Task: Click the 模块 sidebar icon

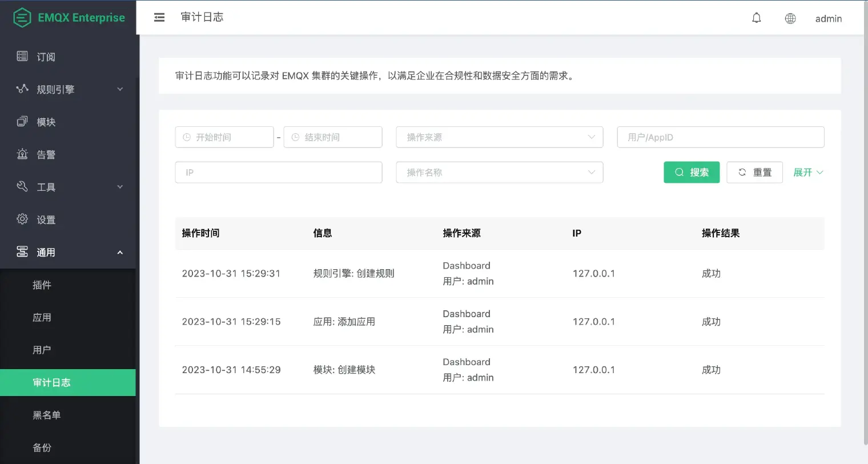Action: click(x=22, y=121)
